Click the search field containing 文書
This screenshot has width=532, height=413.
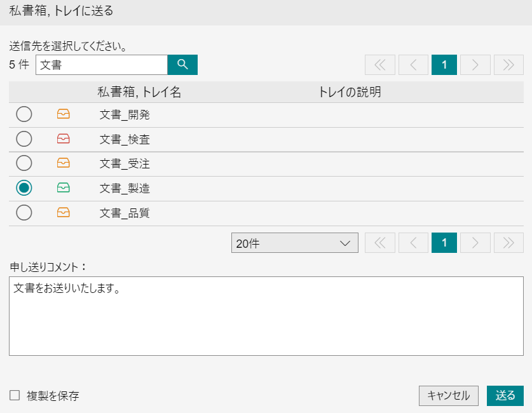[102, 65]
